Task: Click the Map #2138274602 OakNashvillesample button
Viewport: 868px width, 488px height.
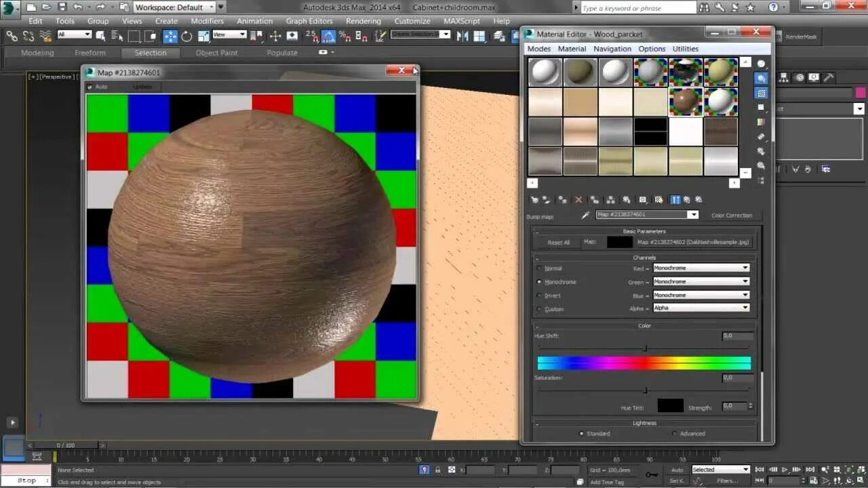Action: pyautogui.click(x=694, y=242)
